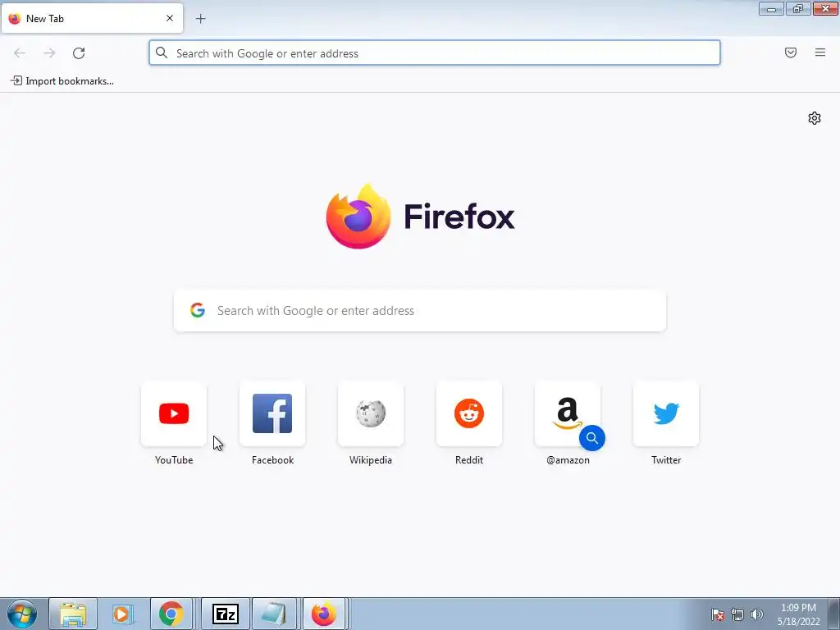Restore down the Firefox window
The image size is (840, 630).
click(x=798, y=8)
